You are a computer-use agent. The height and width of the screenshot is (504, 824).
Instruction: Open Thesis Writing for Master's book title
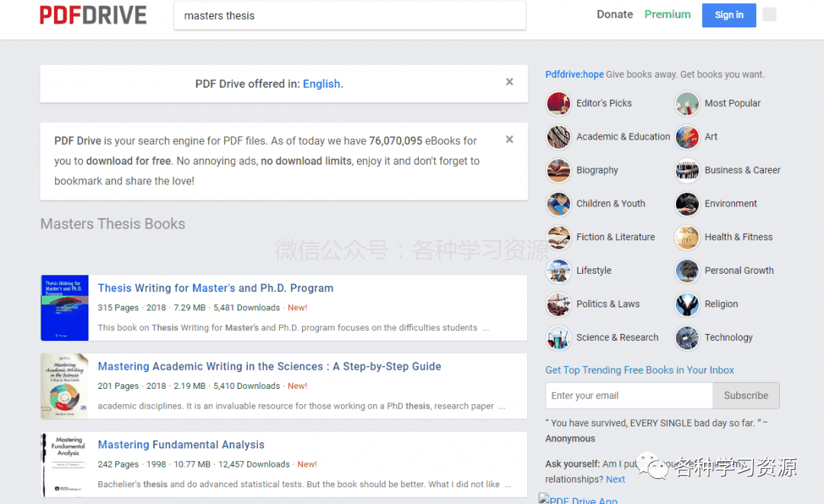[x=215, y=288]
